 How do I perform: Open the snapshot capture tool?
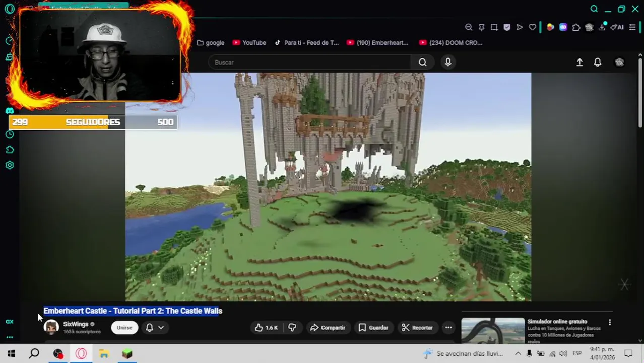pyautogui.click(x=494, y=27)
